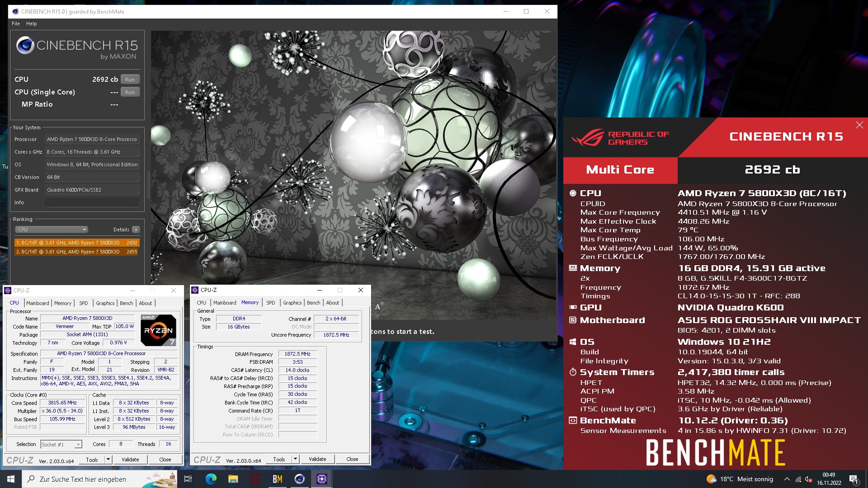The height and width of the screenshot is (488, 868).
Task: Open Tools dropdown arrow in left CPU-Z
Action: (x=108, y=460)
